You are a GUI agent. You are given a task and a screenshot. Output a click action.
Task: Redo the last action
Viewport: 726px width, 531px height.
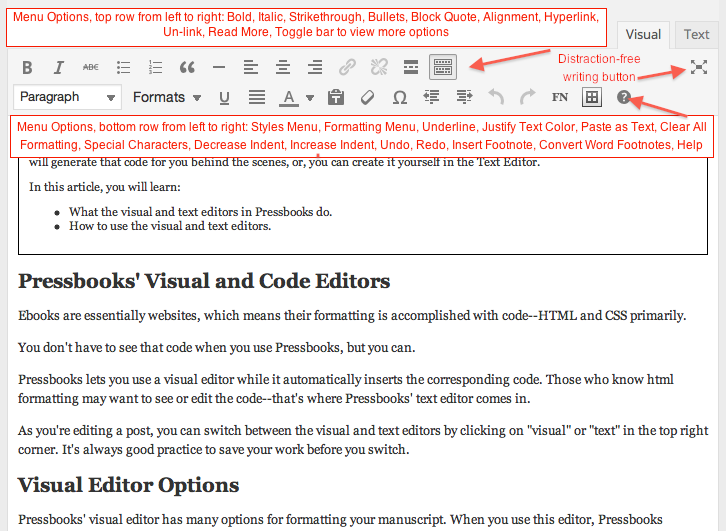(528, 97)
